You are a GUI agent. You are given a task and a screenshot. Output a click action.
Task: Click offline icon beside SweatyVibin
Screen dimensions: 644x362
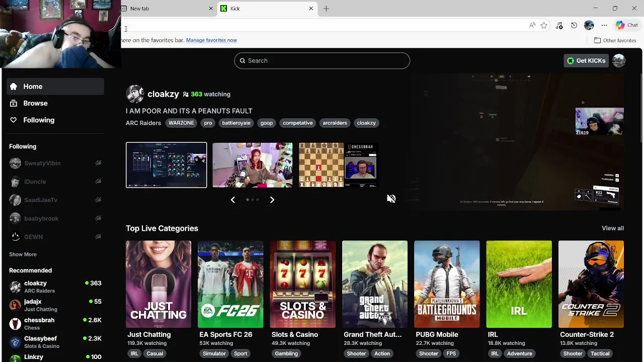[x=98, y=163]
